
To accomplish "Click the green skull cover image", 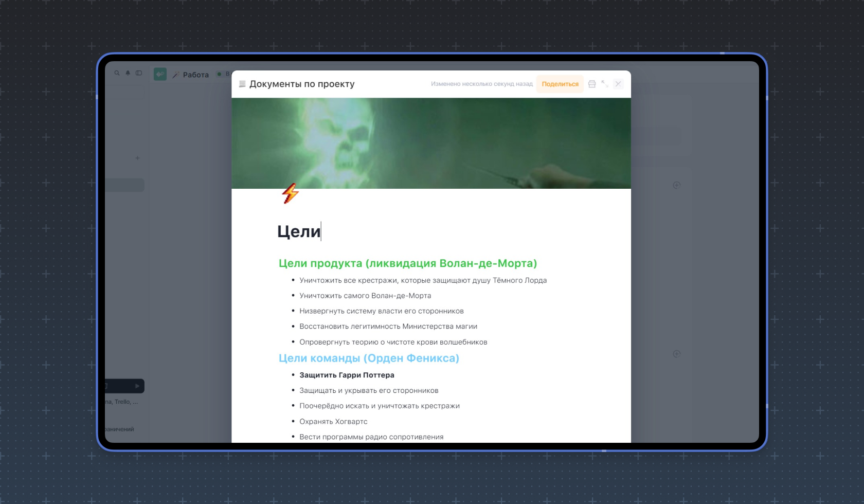I will coord(431,143).
